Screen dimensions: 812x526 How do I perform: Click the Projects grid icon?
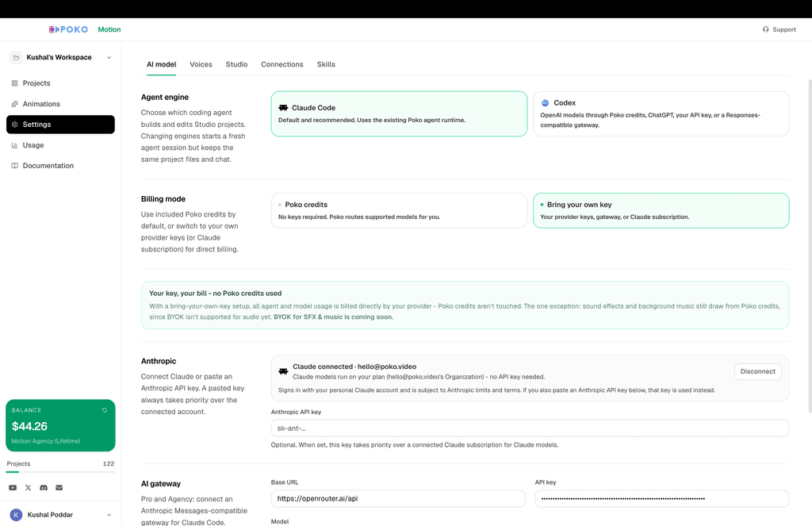[x=14, y=83]
